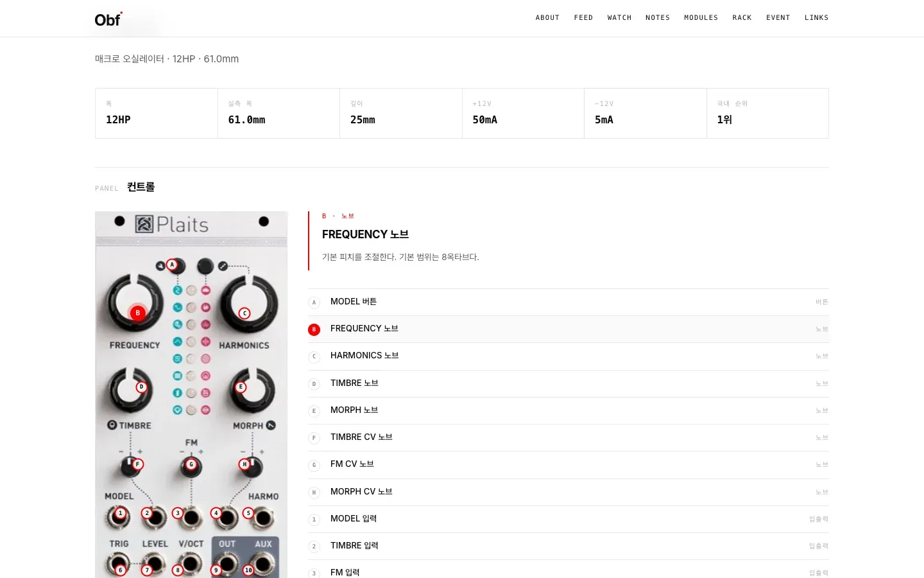Open the ABOUT page from the navigation
The height and width of the screenshot is (578, 924).
point(547,18)
